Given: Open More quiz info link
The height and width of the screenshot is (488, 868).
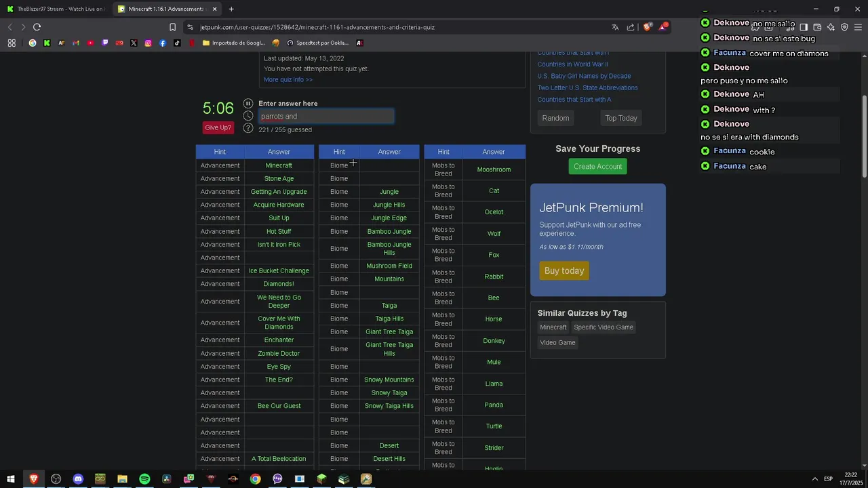Looking at the screenshot, I should 288,79.
